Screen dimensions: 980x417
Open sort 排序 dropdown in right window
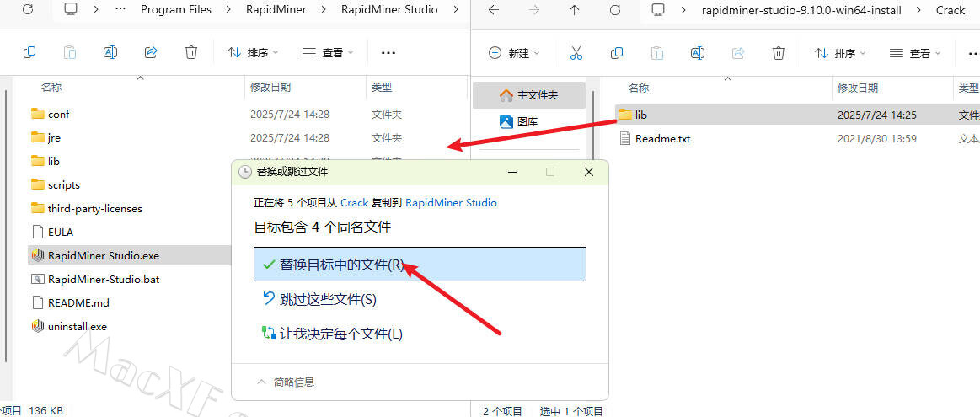coord(840,53)
